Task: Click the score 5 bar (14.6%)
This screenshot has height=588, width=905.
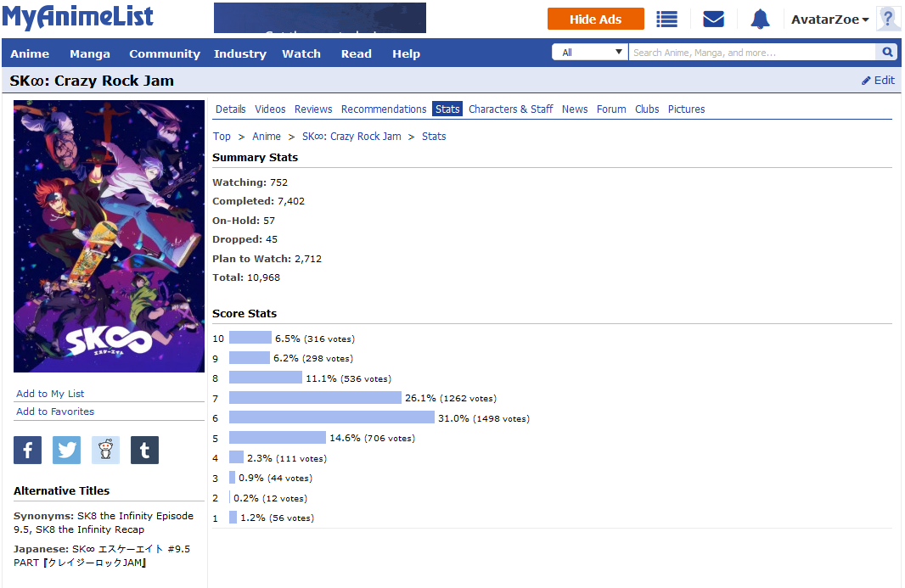Action: click(278, 438)
